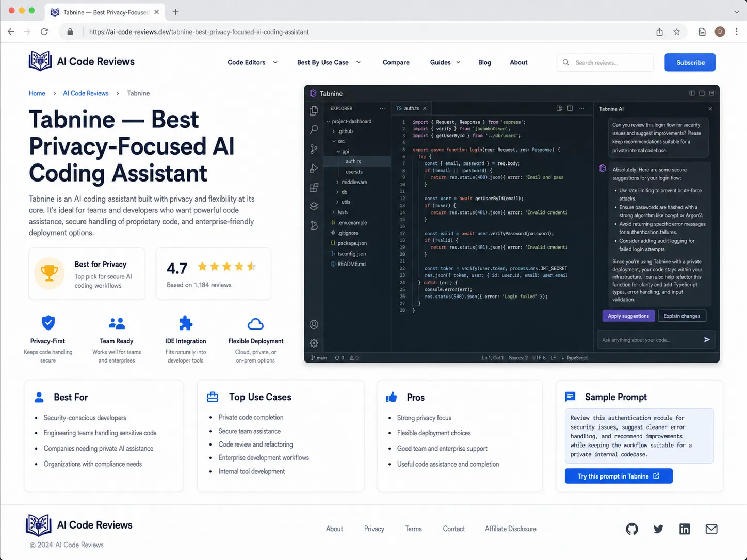This screenshot has width=747, height=560.
Task: Collapse the project-dashboard folder
Action: point(350,121)
